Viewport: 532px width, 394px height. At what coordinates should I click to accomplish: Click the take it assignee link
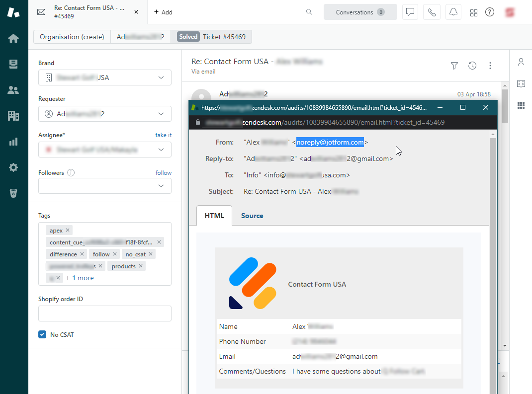pyautogui.click(x=164, y=135)
